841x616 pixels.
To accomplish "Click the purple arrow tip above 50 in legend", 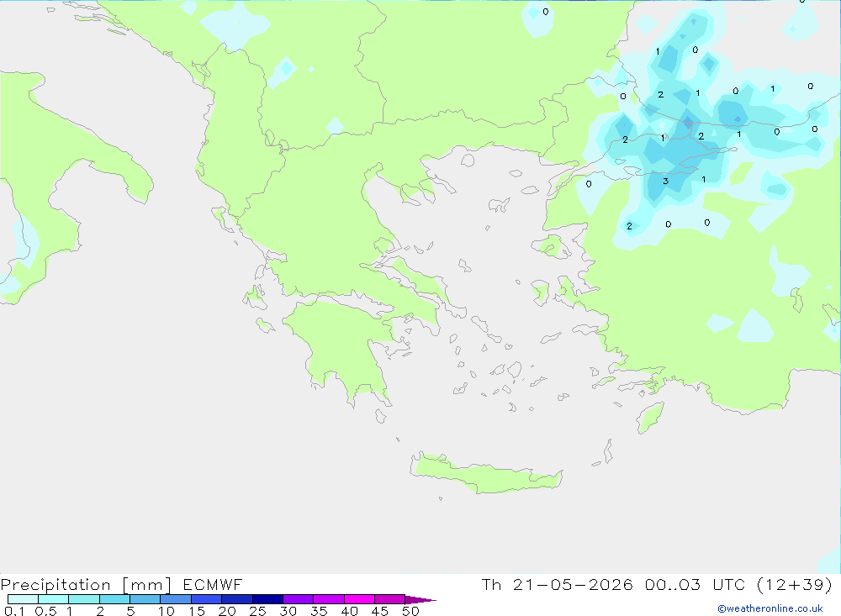I will coord(420,600).
